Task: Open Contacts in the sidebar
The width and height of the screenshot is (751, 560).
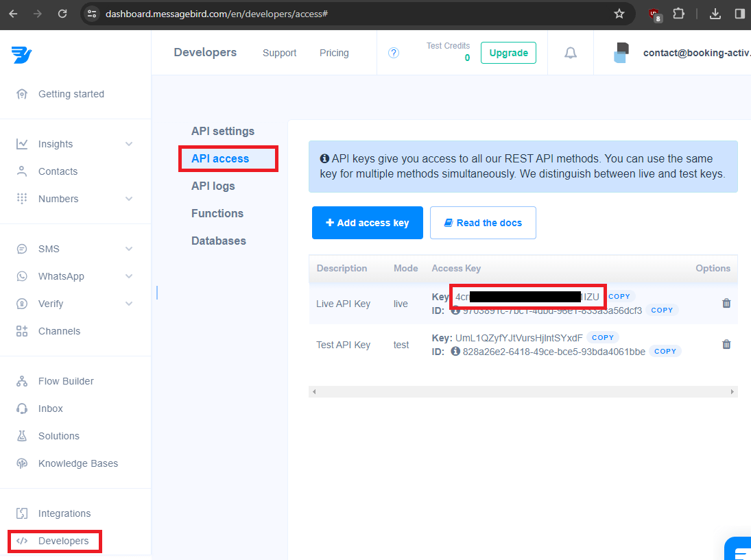Action: tap(58, 171)
